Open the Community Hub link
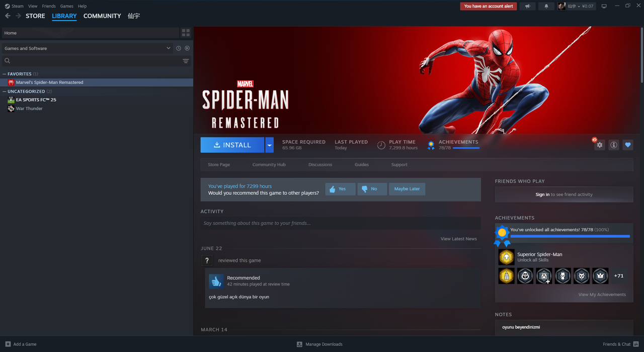The width and height of the screenshot is (644, 352). 269,165
